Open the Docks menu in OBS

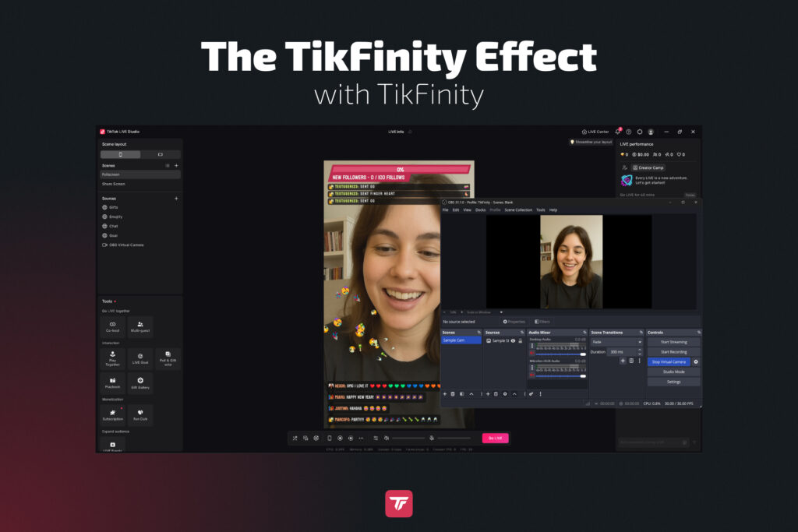click(480, 210)
